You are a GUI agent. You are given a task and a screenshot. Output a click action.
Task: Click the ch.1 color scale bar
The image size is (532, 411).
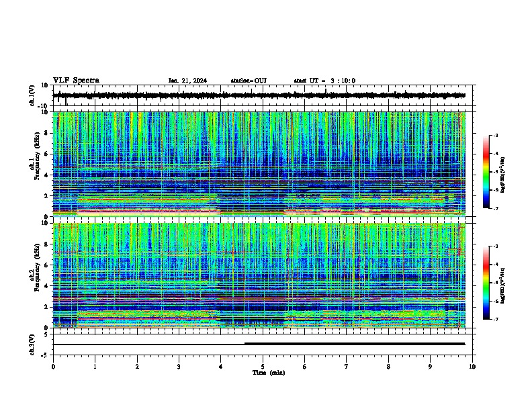pos(486,172)
